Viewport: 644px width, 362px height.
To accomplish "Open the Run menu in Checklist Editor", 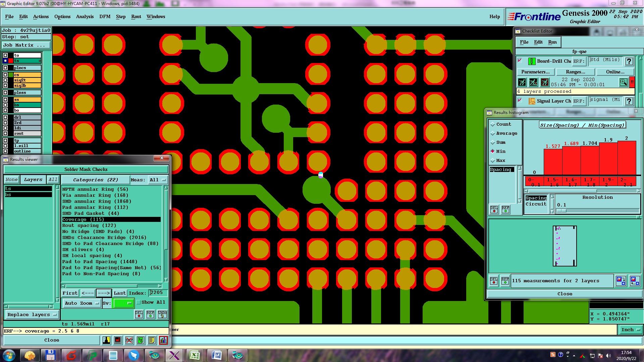I will point(552,42).
